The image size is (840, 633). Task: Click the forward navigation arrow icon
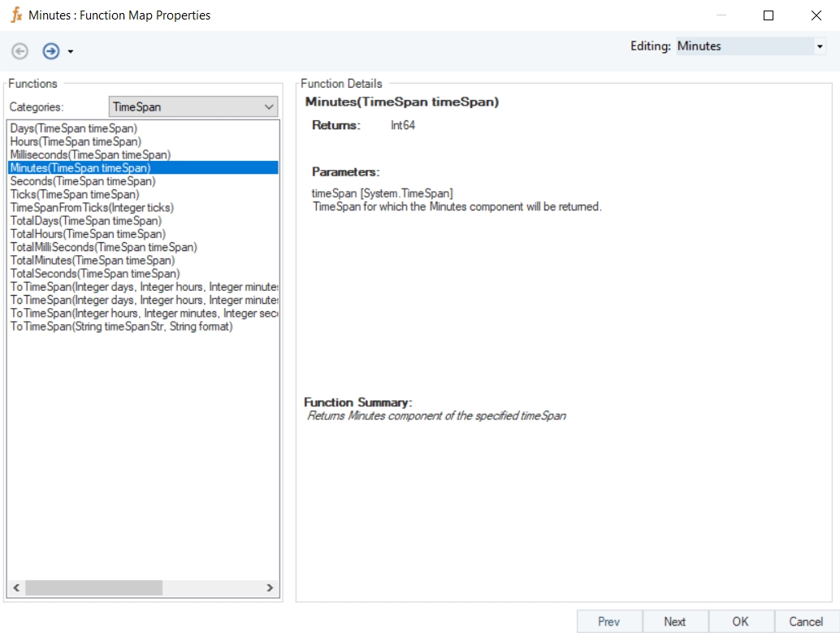tap(51, 51)
